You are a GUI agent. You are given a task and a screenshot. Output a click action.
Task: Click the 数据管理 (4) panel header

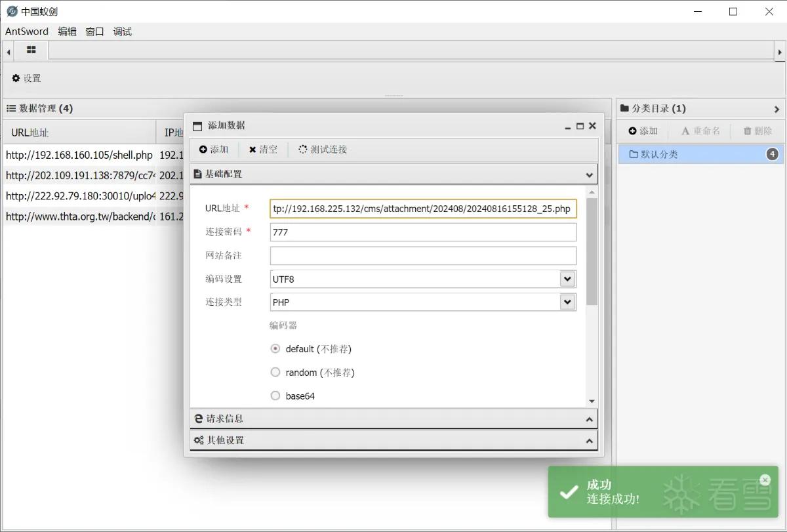(x=306, y=108)
